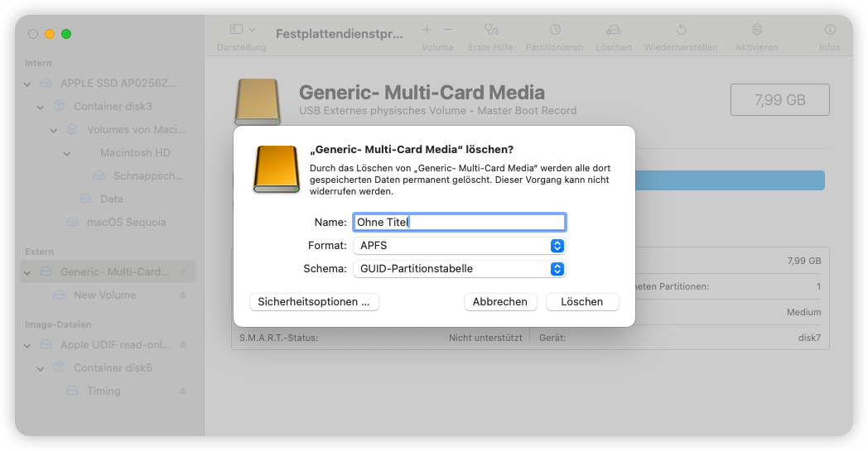Image resolution: width=868 pixels, height=451 pixels.
Task: Select Volumes von Maci... layers icon
Action: [73, 129]
